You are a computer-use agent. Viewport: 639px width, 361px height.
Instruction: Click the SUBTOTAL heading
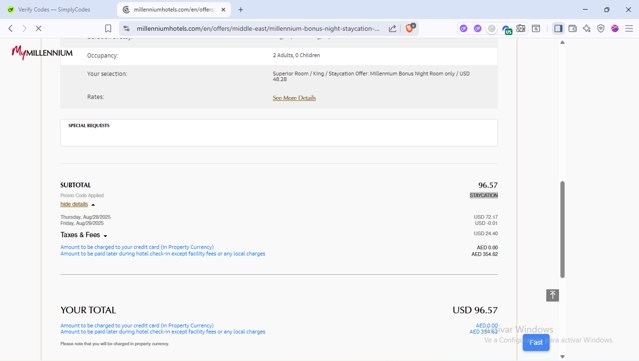click(75, 185)
